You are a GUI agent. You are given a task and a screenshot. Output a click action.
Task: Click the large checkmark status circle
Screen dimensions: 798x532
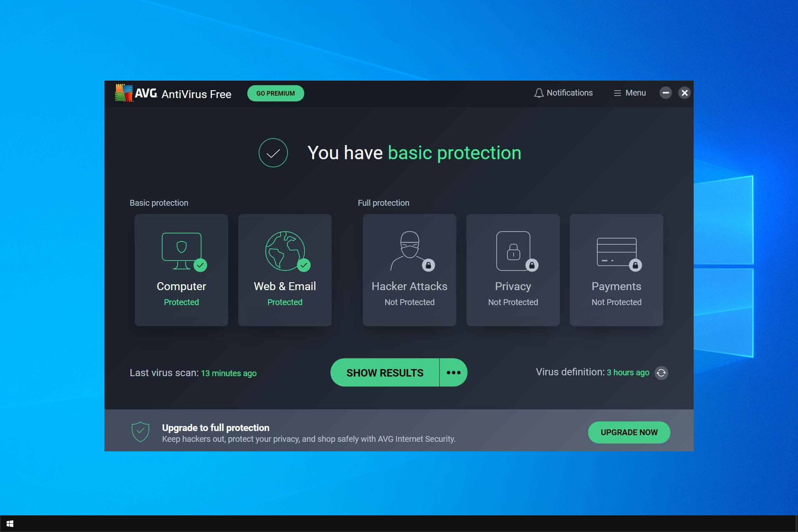click(273, 153)
